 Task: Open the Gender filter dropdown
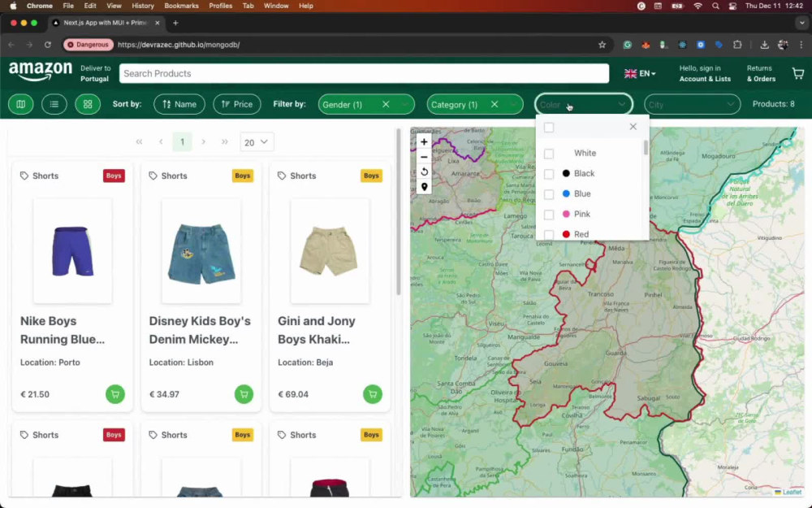[x=405, y=104]
